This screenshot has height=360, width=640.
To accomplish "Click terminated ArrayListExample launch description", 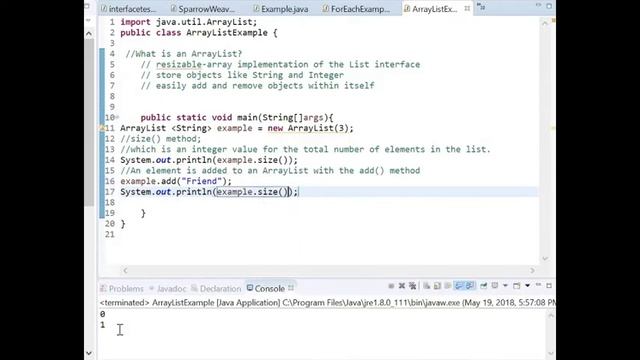I will tap(327, 303).
